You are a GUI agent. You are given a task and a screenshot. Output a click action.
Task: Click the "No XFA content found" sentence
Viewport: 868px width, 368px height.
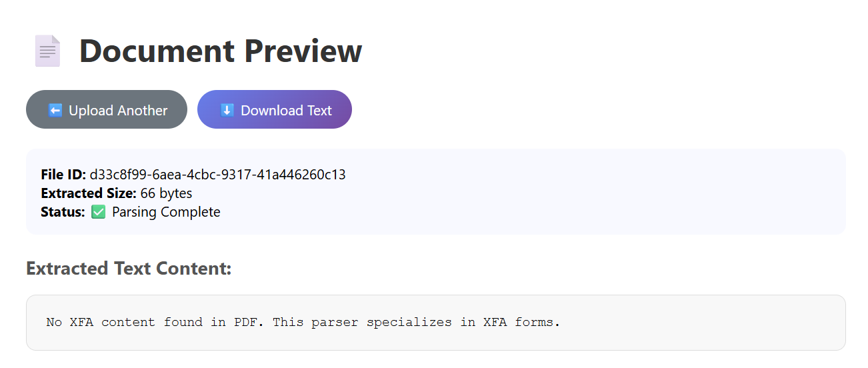click(156, 323)
